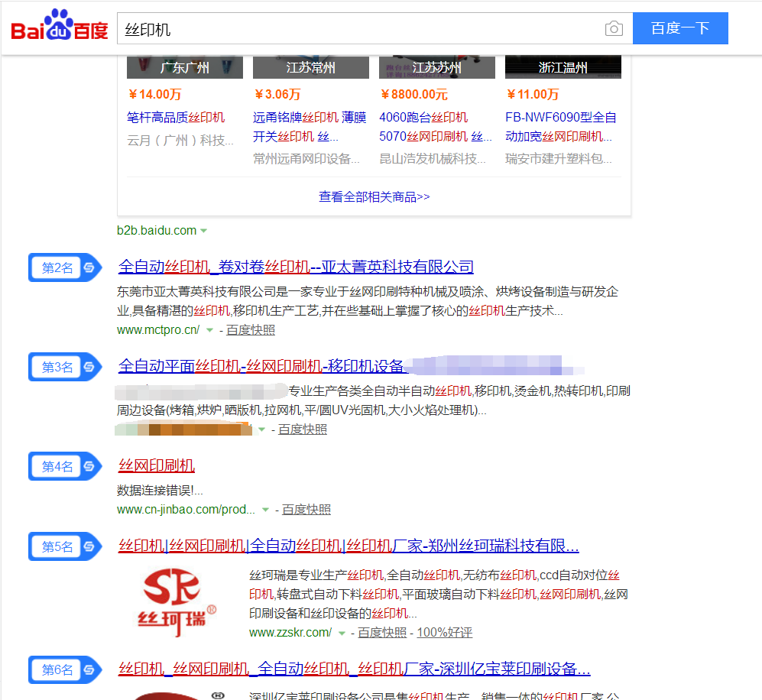Click the 第4名 rank badge

(65, 466)
